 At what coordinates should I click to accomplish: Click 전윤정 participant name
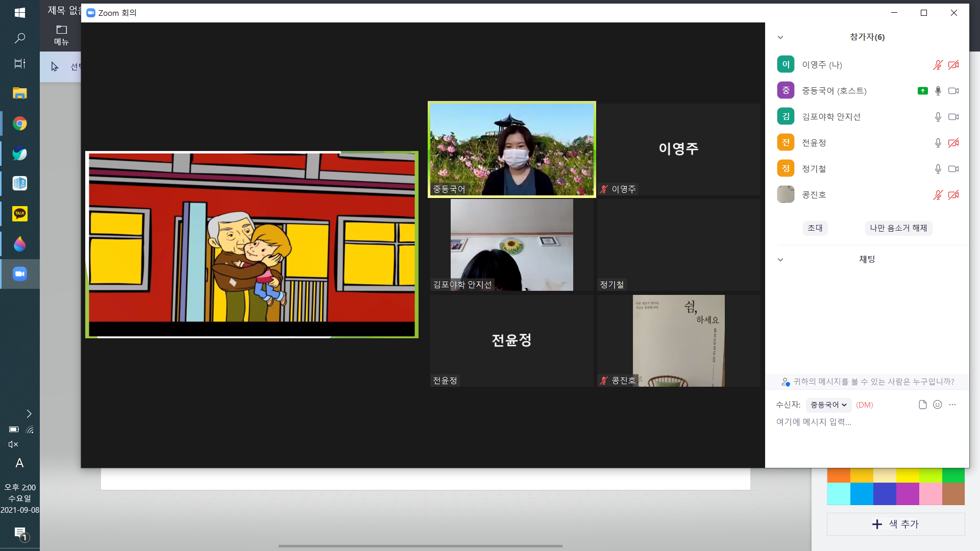[x=814, y=143]
